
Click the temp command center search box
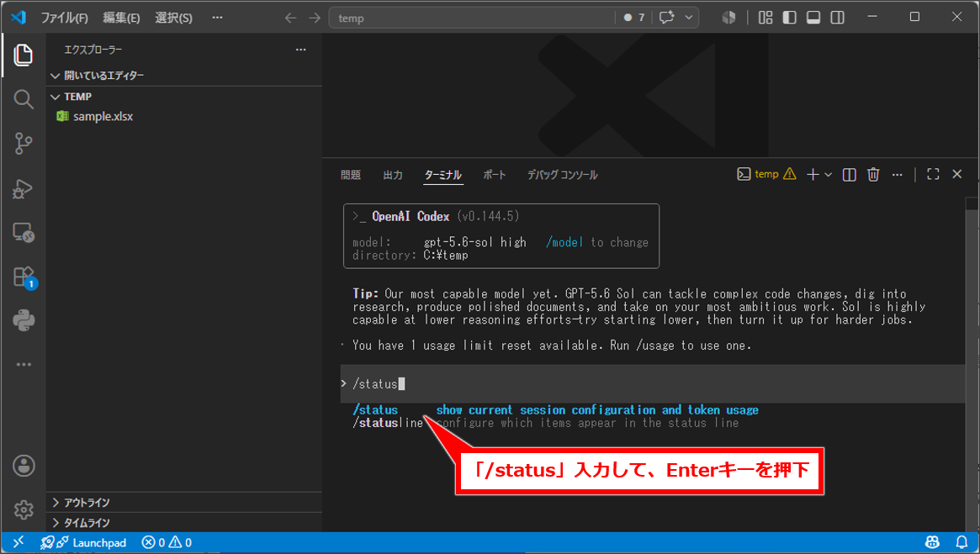tap(472, 18)
